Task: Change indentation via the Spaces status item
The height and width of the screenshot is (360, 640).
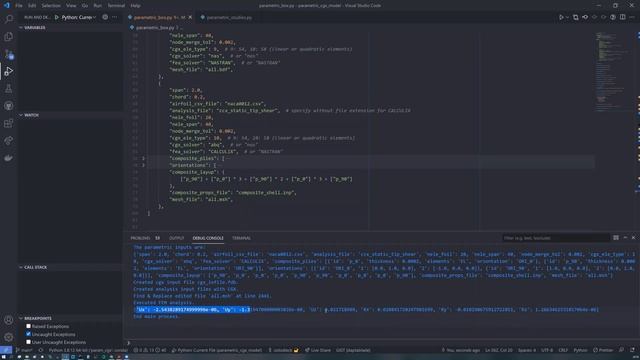Action: 527,350
